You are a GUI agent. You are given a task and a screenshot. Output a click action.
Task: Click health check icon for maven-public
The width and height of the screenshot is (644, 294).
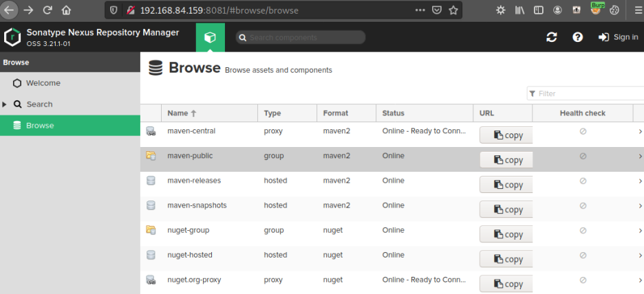pos(583,156)
